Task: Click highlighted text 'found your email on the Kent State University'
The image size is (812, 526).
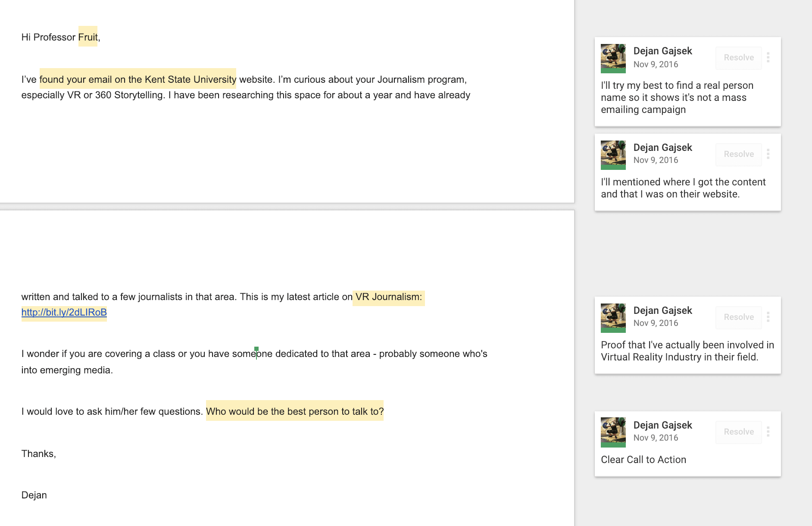Action: point(138,79)
